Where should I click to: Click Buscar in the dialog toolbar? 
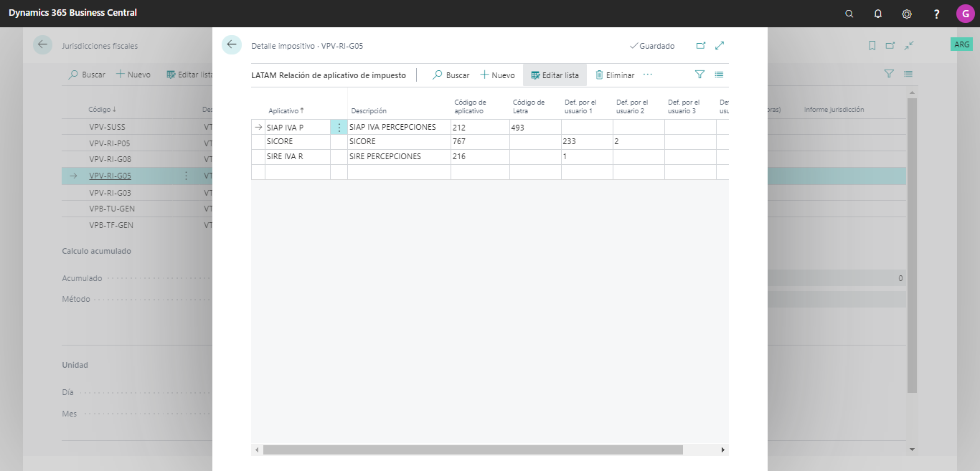tap(451, 75)
